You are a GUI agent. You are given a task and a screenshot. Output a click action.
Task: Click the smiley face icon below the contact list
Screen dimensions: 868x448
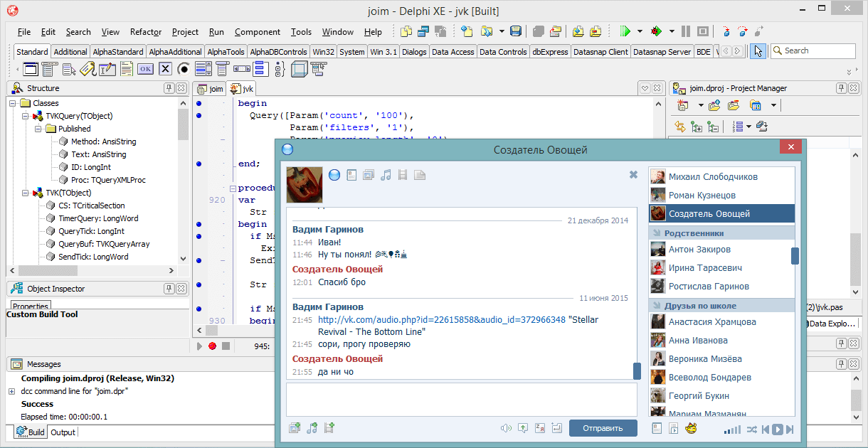[x=690, y=428]
